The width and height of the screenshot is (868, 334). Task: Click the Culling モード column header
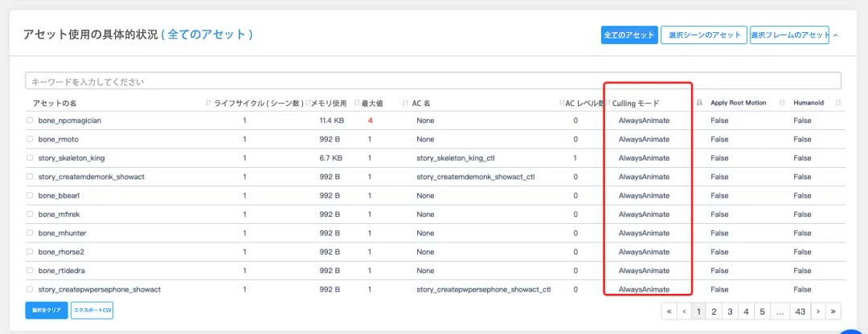pyautogui.click(x=636, y=104)
